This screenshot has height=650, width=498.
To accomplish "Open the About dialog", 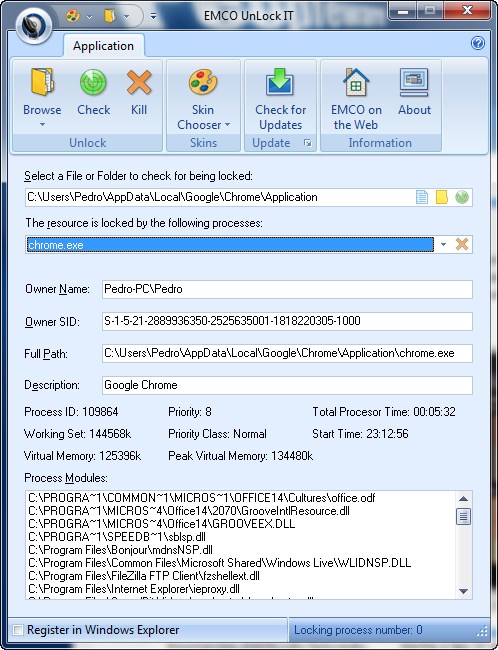I will [x=414, y=94].
